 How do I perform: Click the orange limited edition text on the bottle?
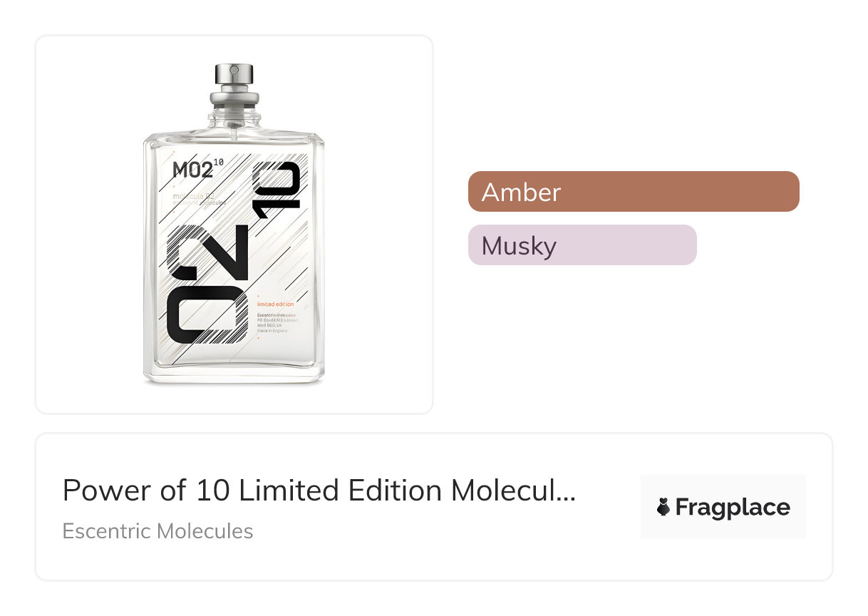274,304
